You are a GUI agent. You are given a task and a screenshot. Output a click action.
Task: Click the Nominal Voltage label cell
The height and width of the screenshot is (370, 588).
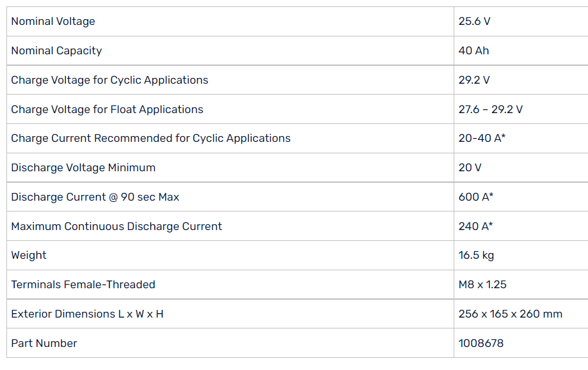53,22
